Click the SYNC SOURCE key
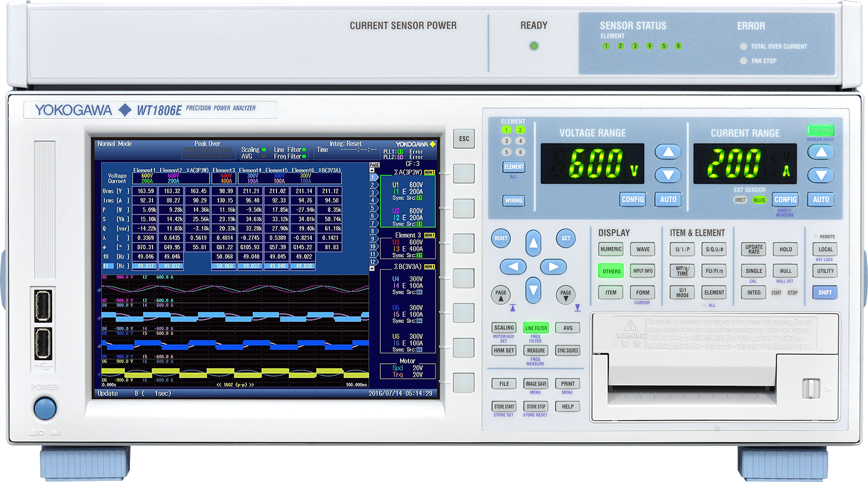Image resolution: width=868 pixels, height=482 pixels. 568,350
